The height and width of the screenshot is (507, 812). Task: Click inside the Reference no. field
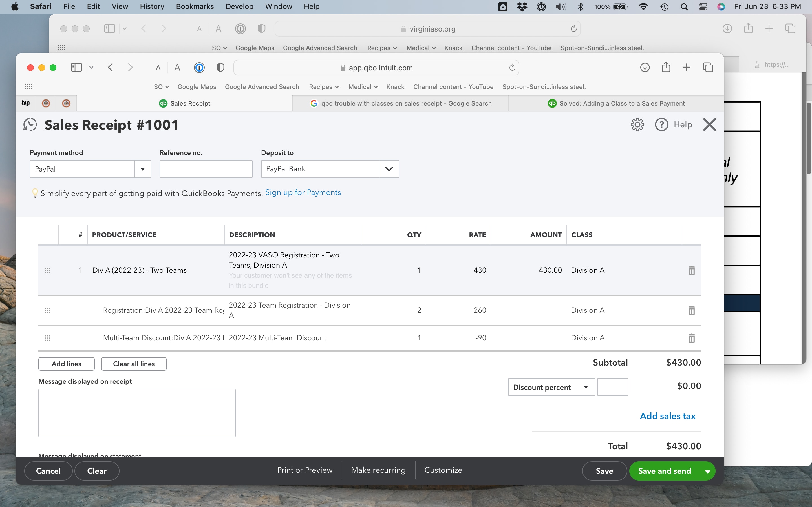tap(206, 169)
